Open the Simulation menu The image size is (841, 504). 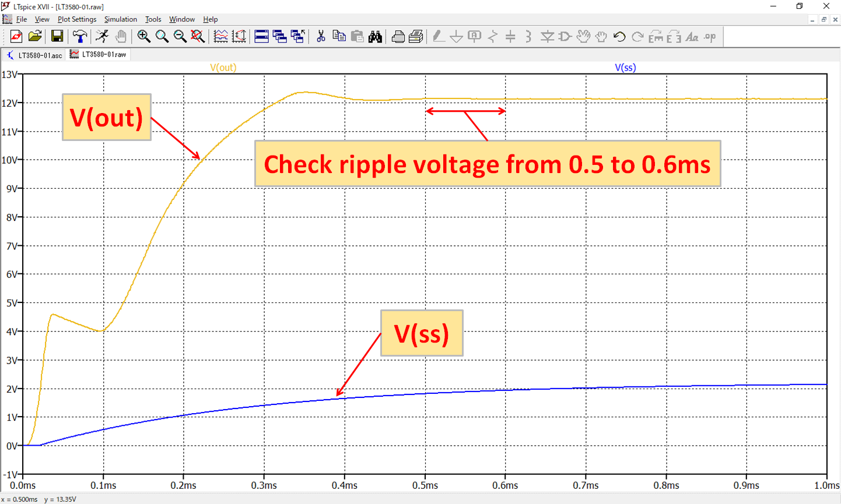tap(120, 19)
